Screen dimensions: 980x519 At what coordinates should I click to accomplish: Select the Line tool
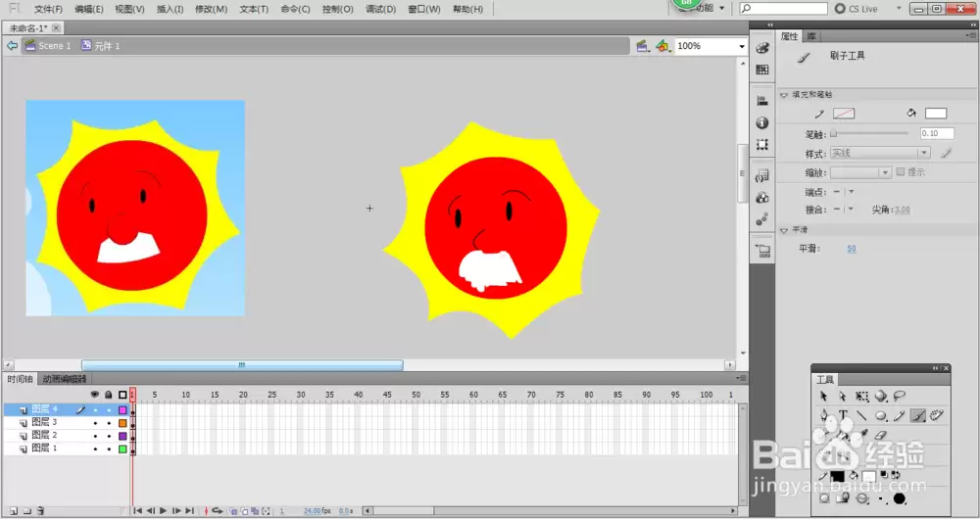point(861,415)
